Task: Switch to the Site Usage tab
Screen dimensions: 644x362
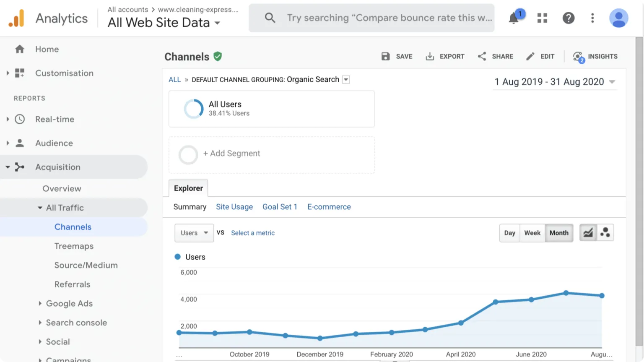Action: (x=234, y=207)
